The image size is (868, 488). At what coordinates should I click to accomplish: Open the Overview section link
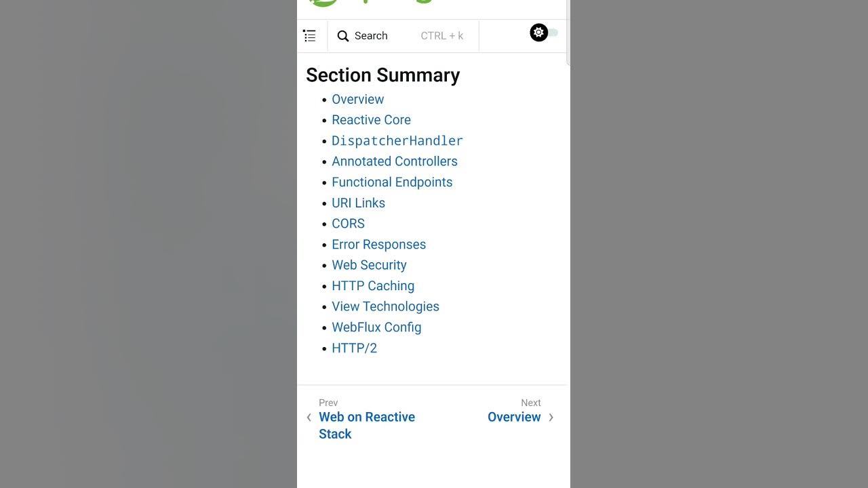pyautogui.click(x=357, y=99)
